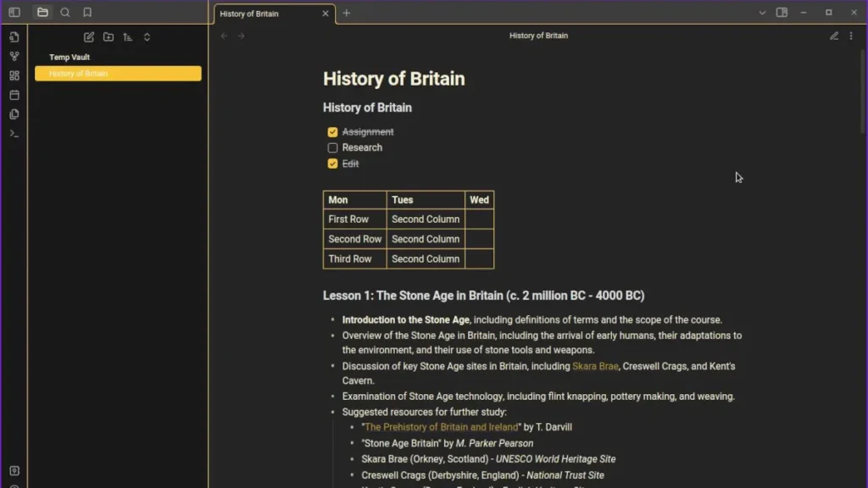Open quick switcher in the ribbon
This screenshot has height=488, width=868.
coord(14,37)
